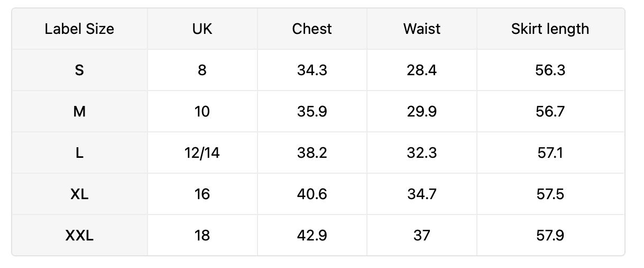The width and height of the screenshot is (644, 268).
Task: Select the waist value 37
Action: pyautogui.click(x=422, y=235)
